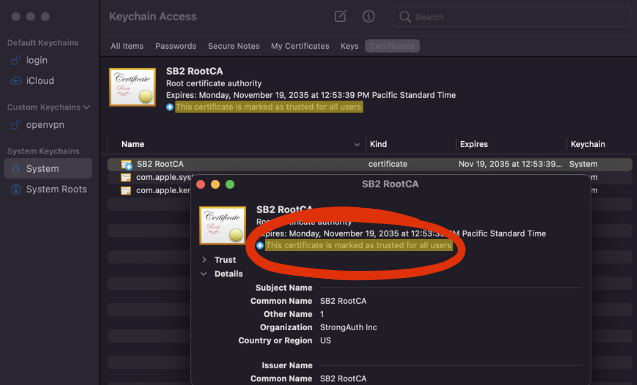
Task: Sort list by Name column
Action: click(x=132, y=144)
